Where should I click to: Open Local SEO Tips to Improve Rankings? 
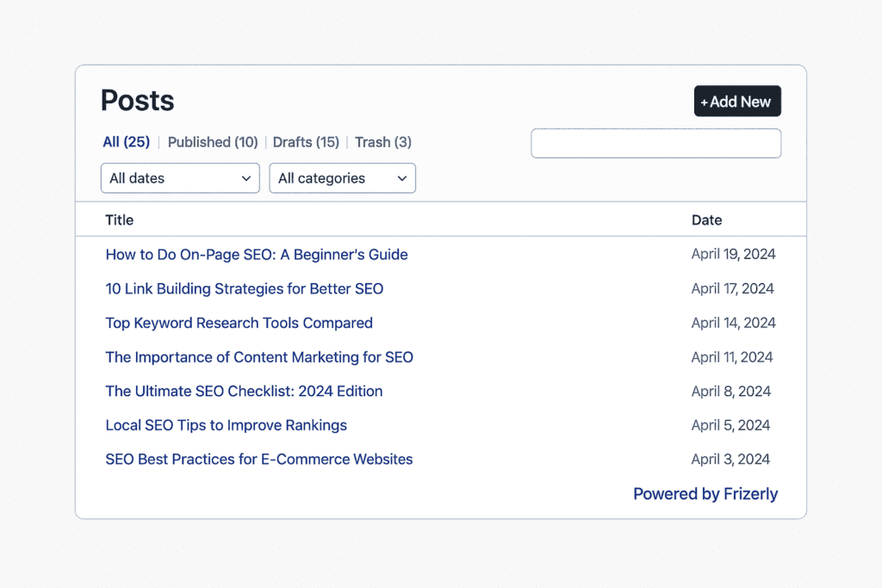click(x=227, y=425)
